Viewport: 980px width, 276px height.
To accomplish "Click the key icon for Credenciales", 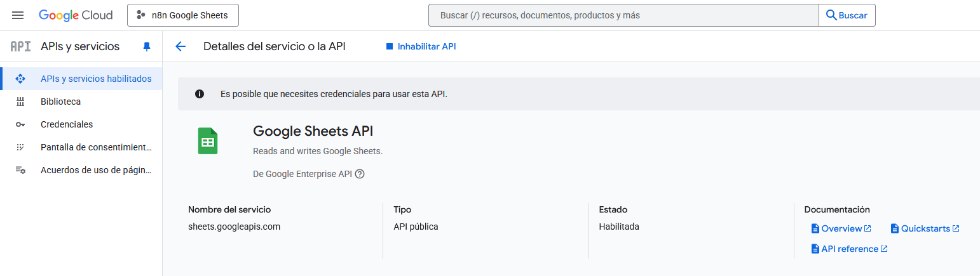I will pos(20,124).
